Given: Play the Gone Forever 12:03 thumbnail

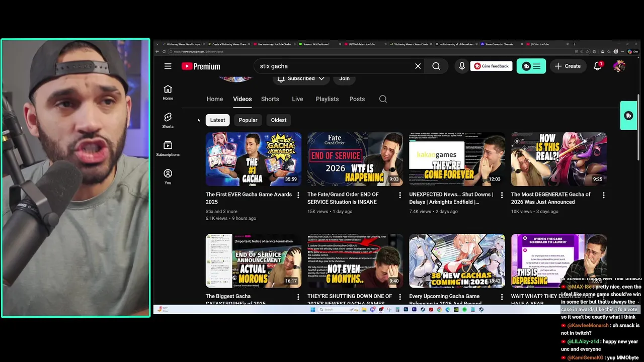Looking at the screenshot, I should click(x=457, y=159).
